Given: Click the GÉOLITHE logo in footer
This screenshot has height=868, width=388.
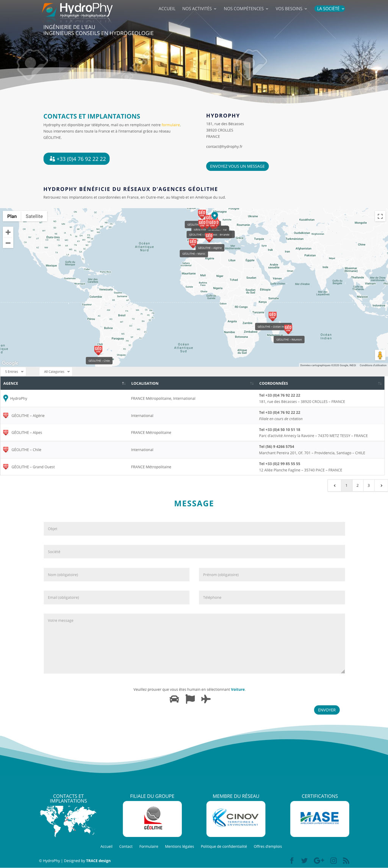Looking at the screenshot, I should point(152,820).
